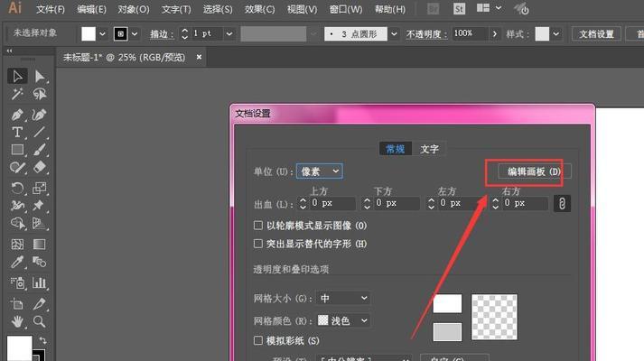The image size is (644, 361).
Task: Choose the Blend tool
Action: pos(40,262)
